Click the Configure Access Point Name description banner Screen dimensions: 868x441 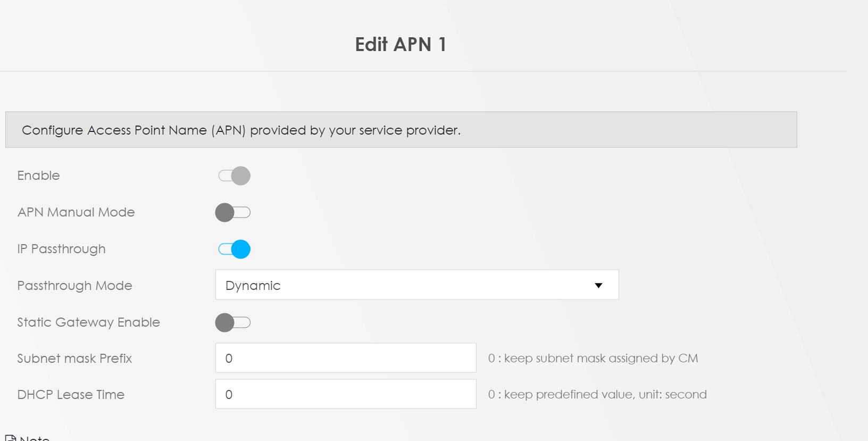tap(401, 130)
